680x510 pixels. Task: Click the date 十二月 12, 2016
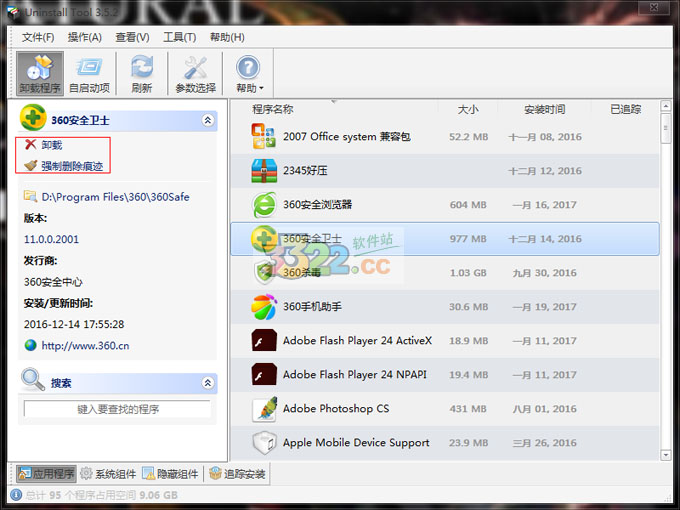pyautogui.click(x=545, y=171)
